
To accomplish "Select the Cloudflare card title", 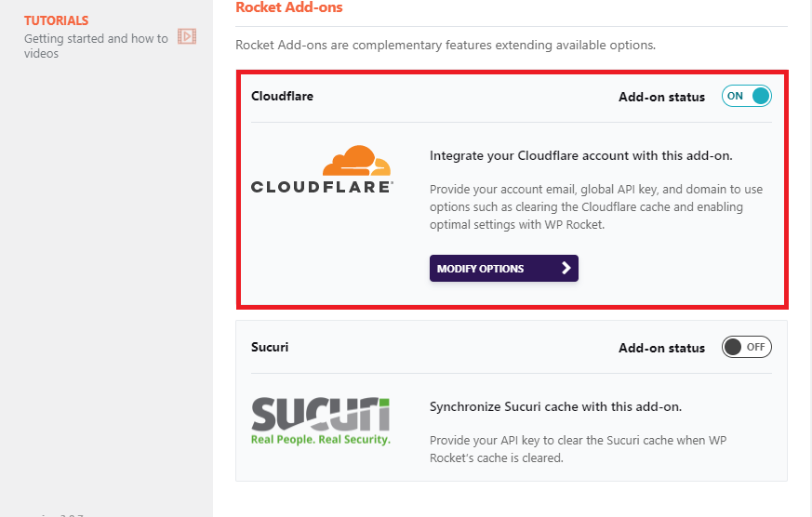I will click(282, 97).
